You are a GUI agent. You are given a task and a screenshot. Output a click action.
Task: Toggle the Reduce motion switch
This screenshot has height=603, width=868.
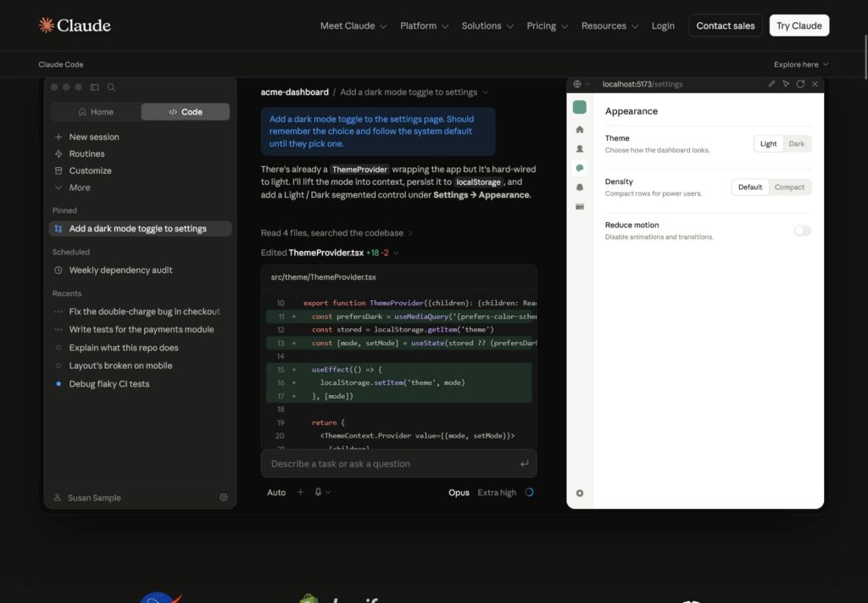[x=802, y=231]
